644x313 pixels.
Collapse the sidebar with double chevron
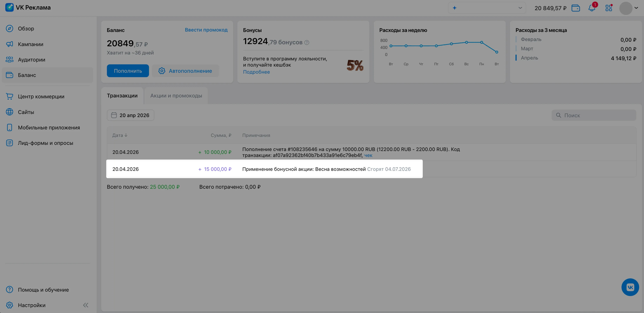[86, 305]
